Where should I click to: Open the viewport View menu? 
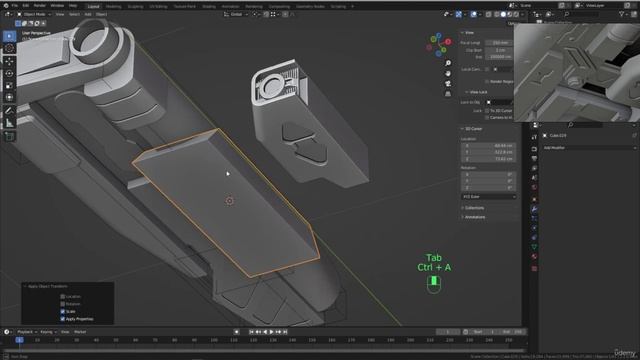click(x=60, y=14)
